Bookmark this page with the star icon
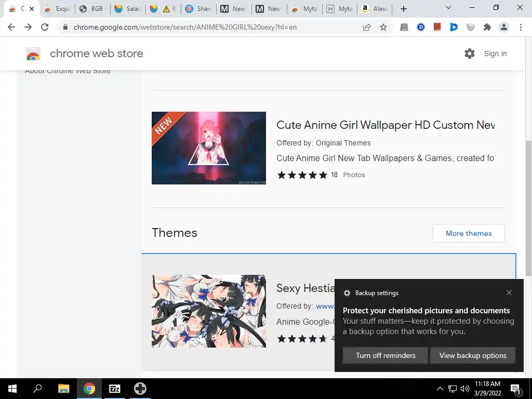The width and height of the screenshot is (532, 399). (383, 28)
